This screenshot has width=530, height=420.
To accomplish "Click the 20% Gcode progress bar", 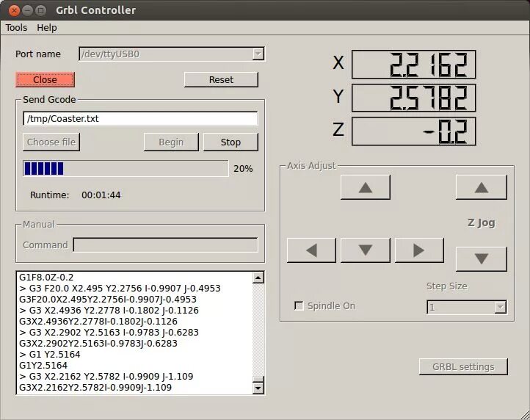I will (x=126, y=168).
